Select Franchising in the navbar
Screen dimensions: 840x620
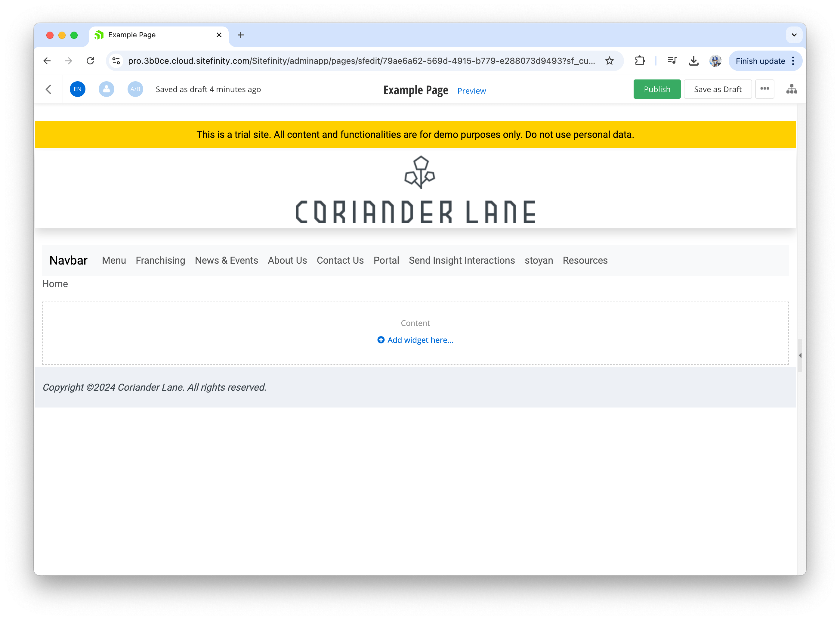(x=160, y=260)
